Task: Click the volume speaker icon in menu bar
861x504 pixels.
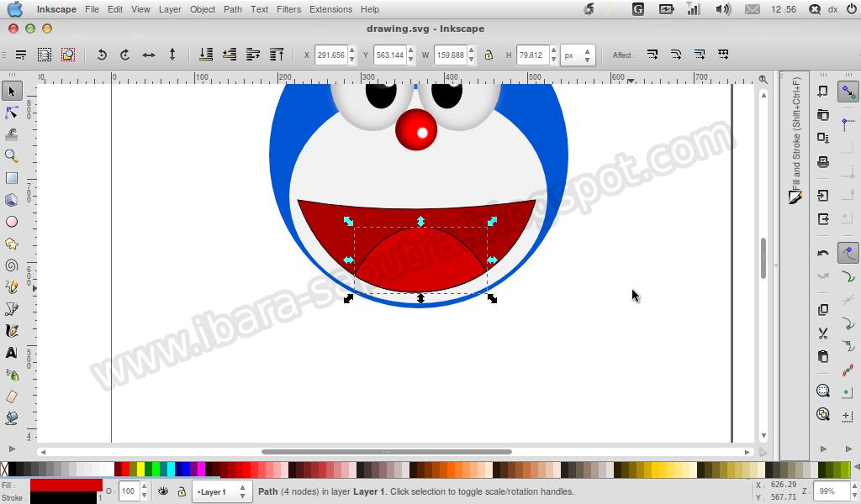Action: click(723, 9)
